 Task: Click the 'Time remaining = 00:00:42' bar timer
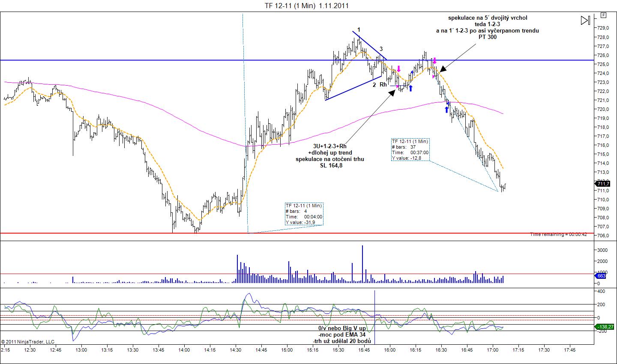[x=558, y=234]
